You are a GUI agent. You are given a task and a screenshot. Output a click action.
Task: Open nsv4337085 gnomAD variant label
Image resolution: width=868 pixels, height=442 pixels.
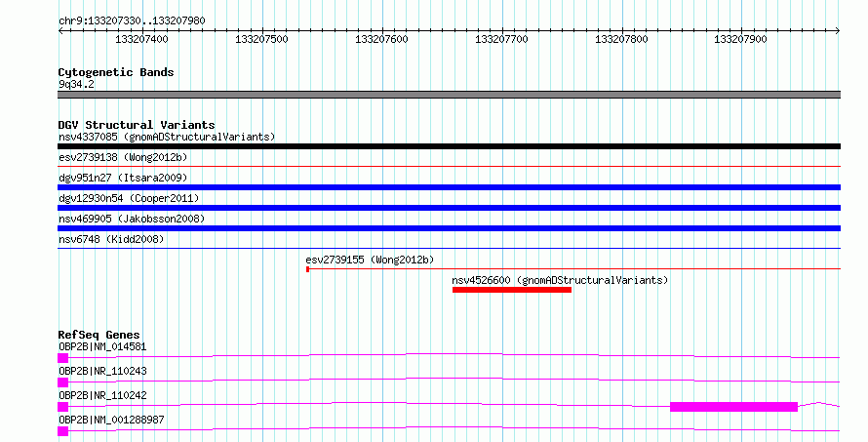click(167, 137)
